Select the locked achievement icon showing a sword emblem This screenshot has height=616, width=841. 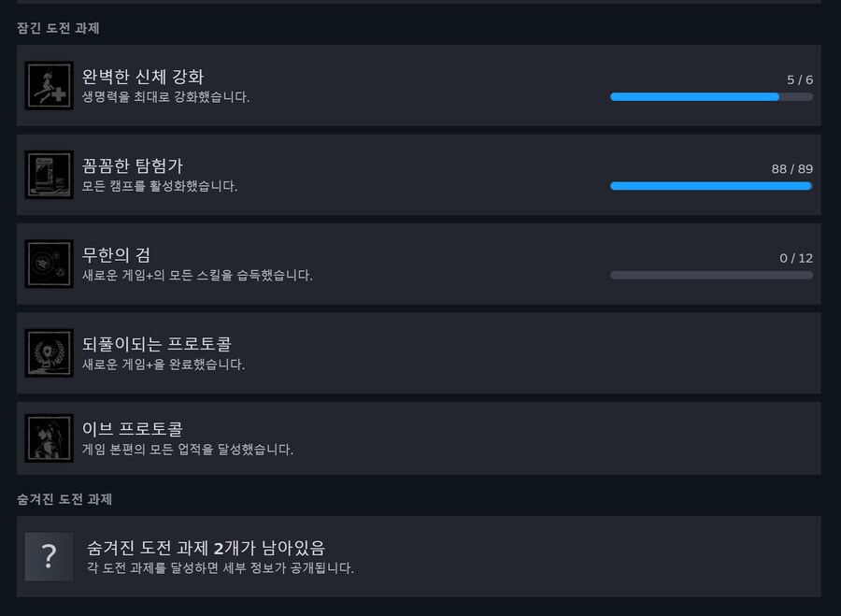49,264
